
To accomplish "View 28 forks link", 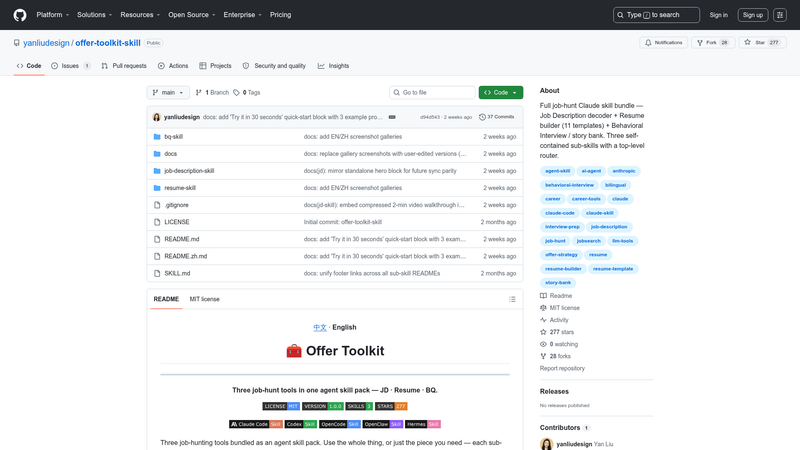I will (555, 356).
